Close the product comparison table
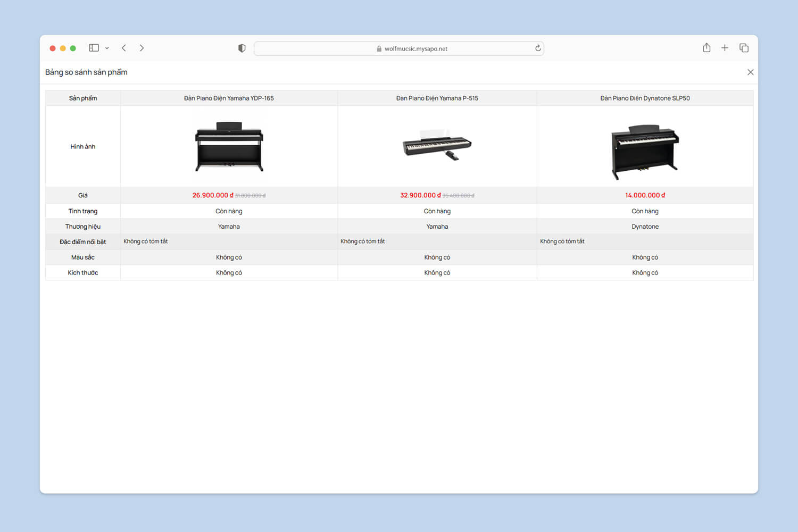Image resolution: width=798 pixels, height=532 pixels. pos(750,72)
